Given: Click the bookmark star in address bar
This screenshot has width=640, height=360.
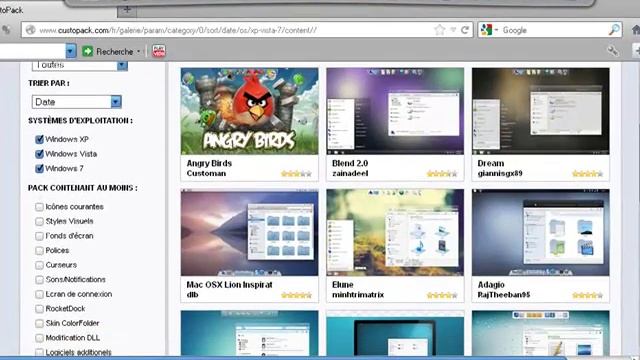Looking at the screenshot, I should click(440, 30).
